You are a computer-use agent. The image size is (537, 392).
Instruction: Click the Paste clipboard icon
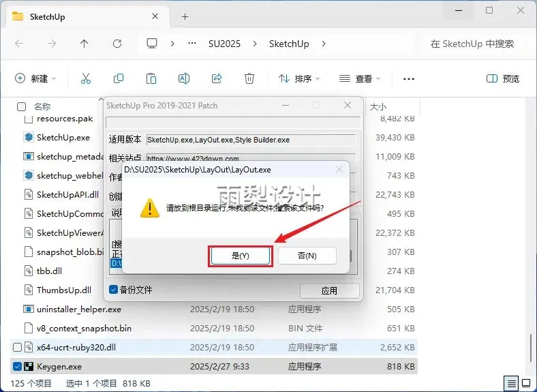coord(151,78)
